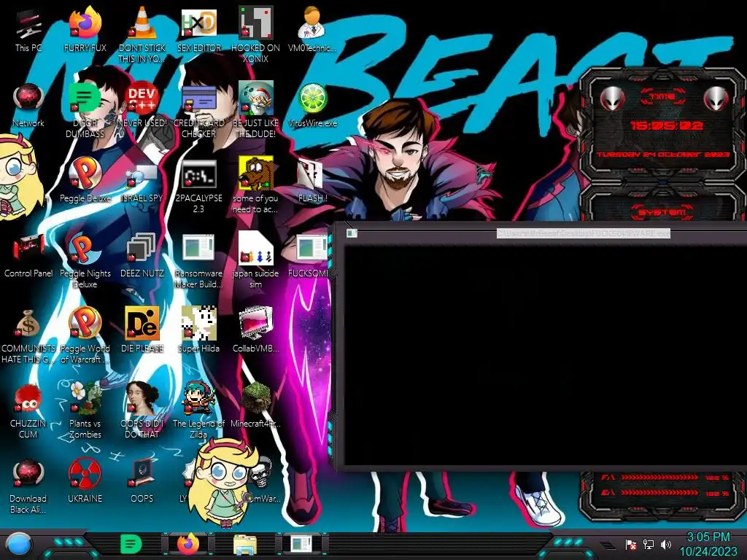Select the FLASH! desktop icon
747x560 pixels.
312,180
